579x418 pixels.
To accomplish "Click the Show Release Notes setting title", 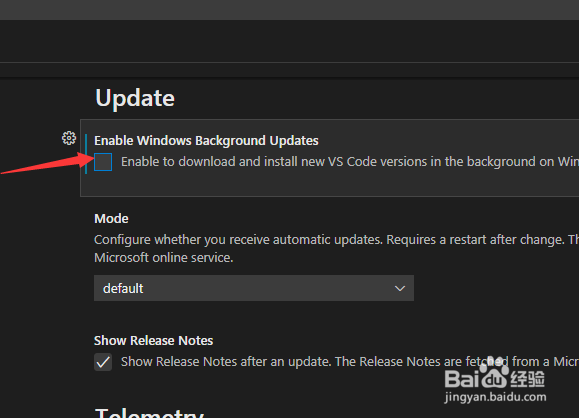I will tap(153, 340).
